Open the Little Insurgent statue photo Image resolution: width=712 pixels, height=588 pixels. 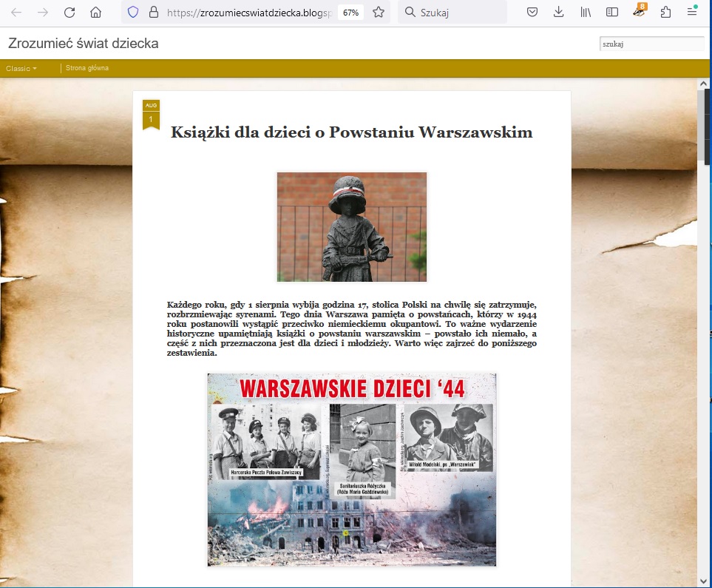352,227
